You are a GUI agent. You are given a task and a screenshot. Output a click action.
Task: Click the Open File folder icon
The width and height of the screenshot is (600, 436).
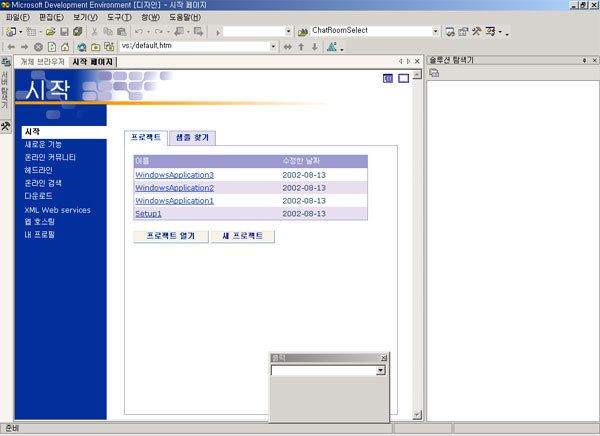click(x=51, y=32)
